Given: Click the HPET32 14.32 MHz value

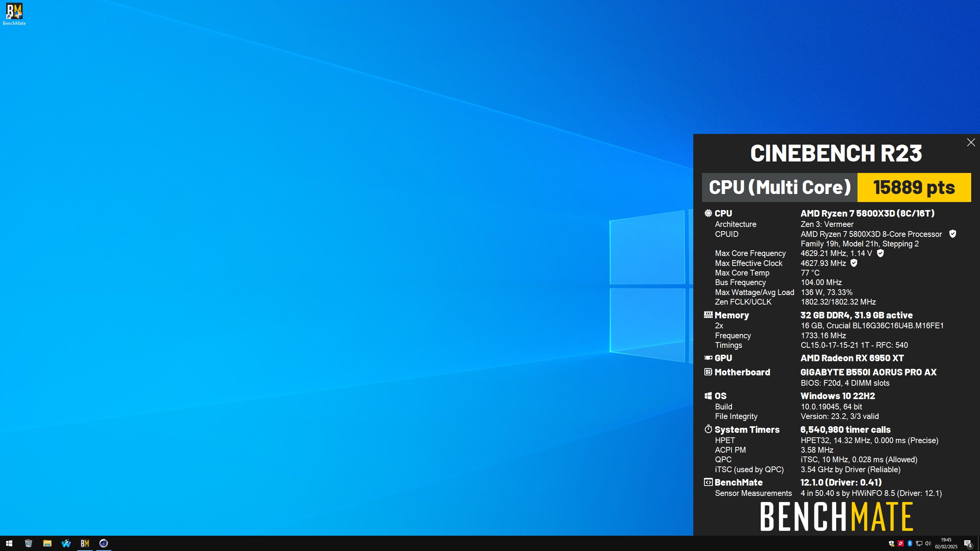Looking at the screenshot, I should (x=869, y=440).
